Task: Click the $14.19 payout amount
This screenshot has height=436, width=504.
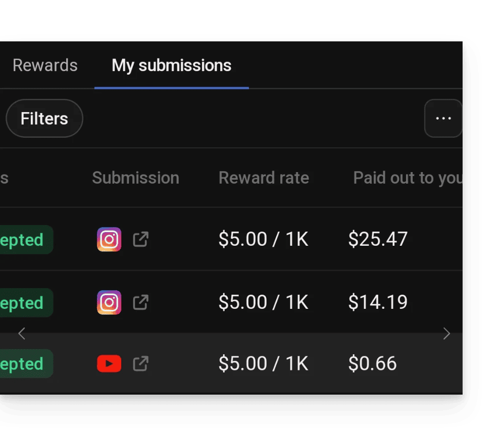Action: tap(378, 302)
